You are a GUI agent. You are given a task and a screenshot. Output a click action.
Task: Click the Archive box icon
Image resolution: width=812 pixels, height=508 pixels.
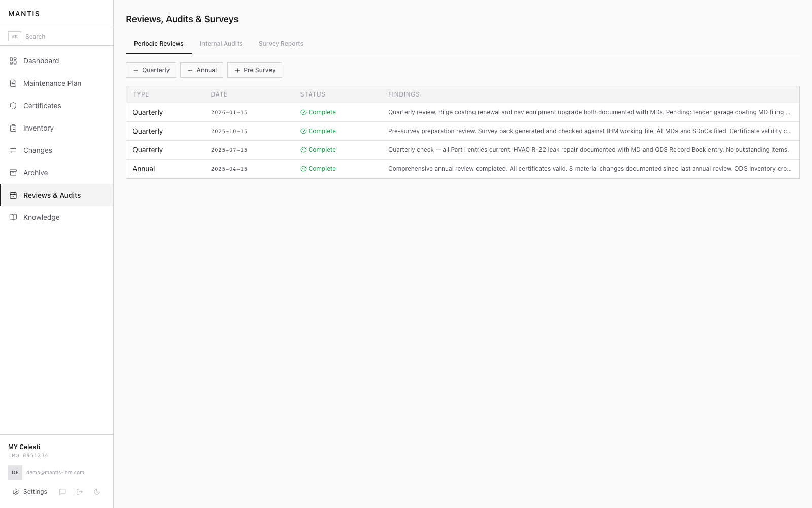point(13,173)
